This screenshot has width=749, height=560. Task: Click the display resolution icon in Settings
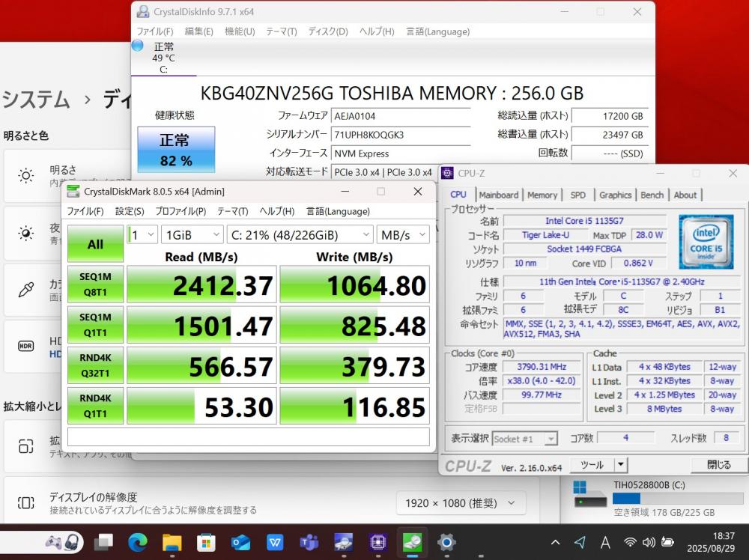tap(25, 502)
